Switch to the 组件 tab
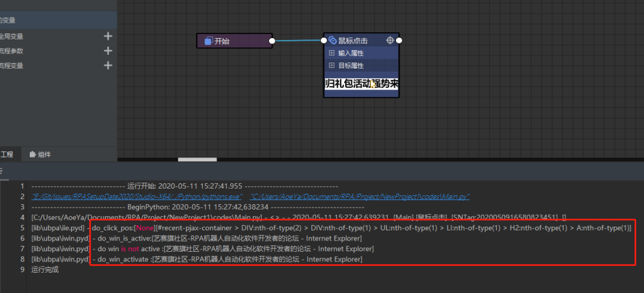The width and height of the screenshot is (644, 293). 40,155
